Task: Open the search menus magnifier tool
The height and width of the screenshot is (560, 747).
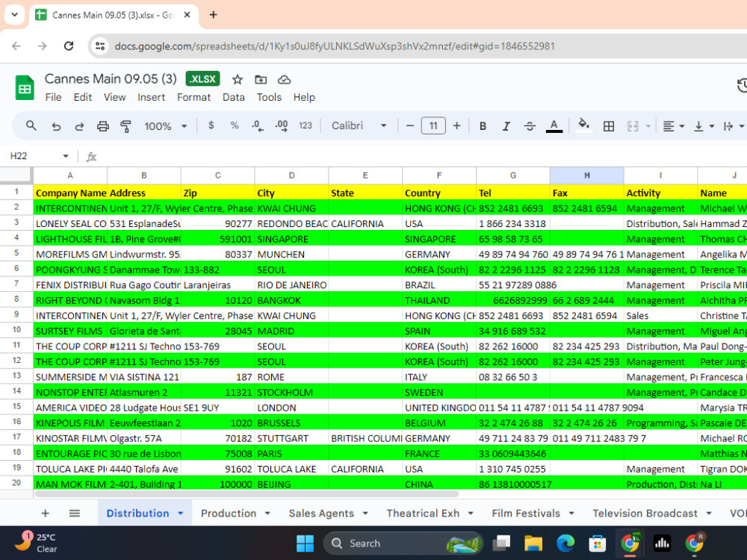Action: (x=31, y=125)
